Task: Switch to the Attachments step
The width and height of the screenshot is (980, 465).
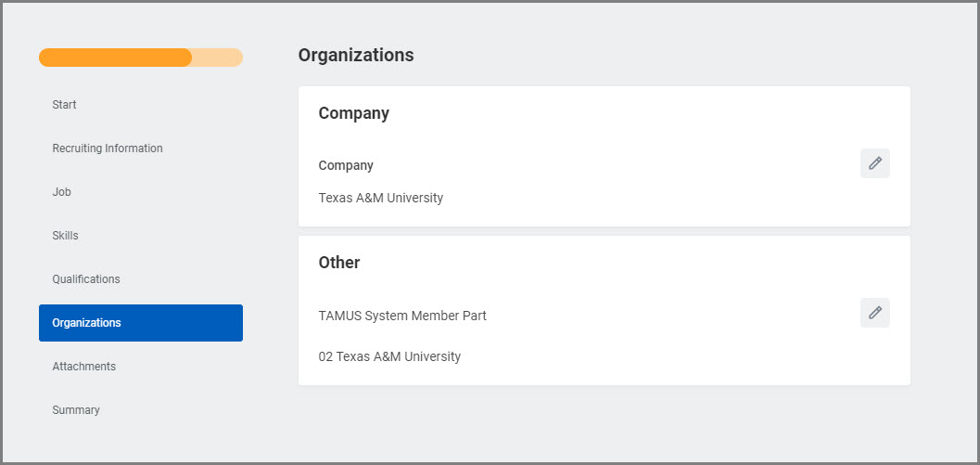Action: pos(84,367)
